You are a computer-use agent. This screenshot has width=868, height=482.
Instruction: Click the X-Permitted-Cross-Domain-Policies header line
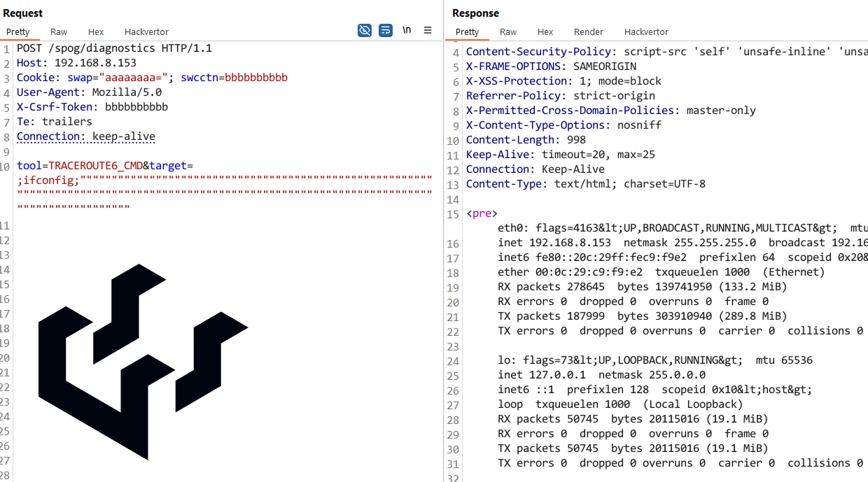click(x=611, y=111)
